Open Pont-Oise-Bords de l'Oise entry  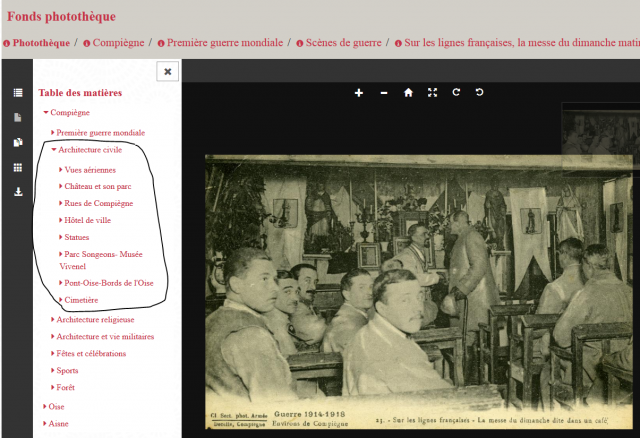coord(109,283)
